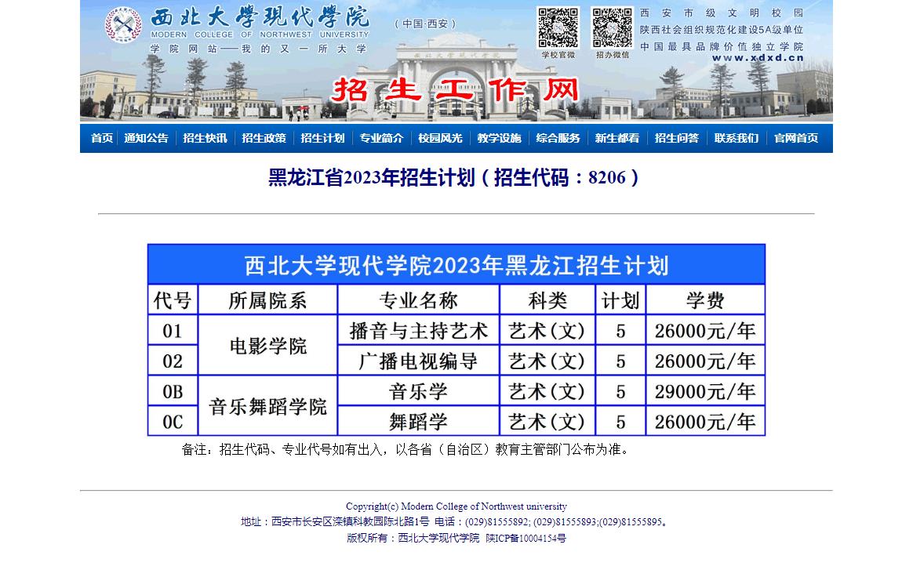The height and width of the screenshot is (588, 902).
Task: Click the 播音与主持艺术 major cell
Action: coord(418,331)
